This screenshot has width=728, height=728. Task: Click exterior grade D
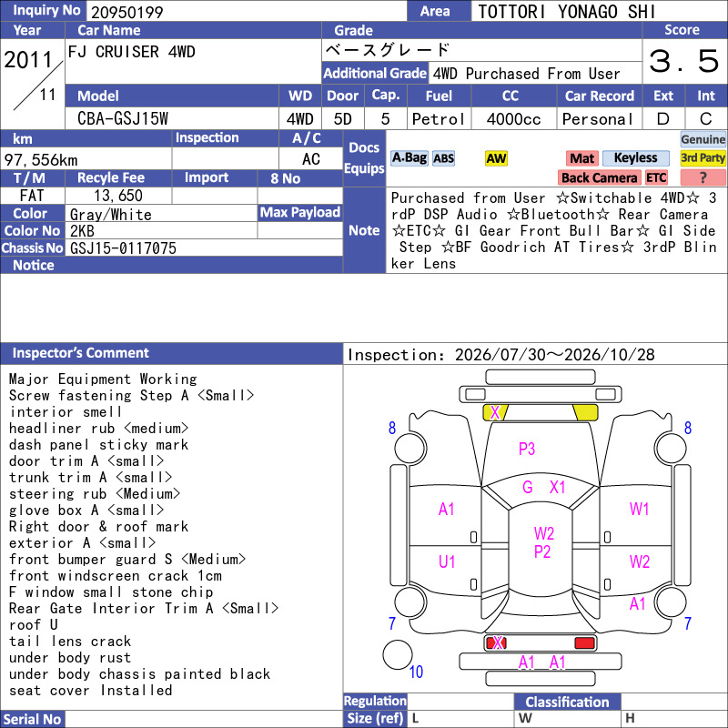coord(663,119)
